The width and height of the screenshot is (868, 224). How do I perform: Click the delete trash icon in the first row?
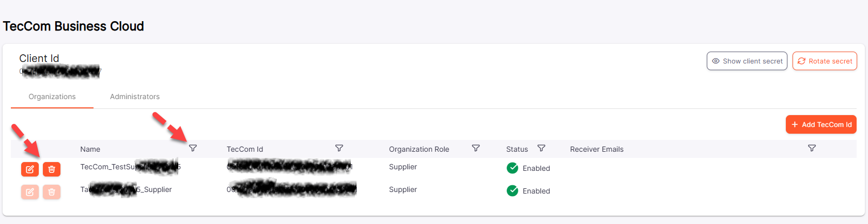click(52, 169)
